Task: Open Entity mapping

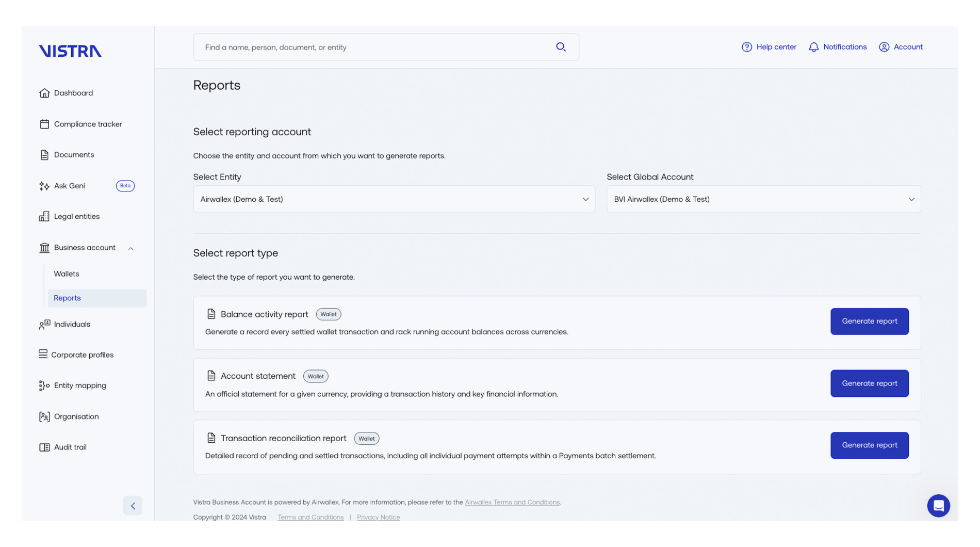Action: click(x=80, y=385)
